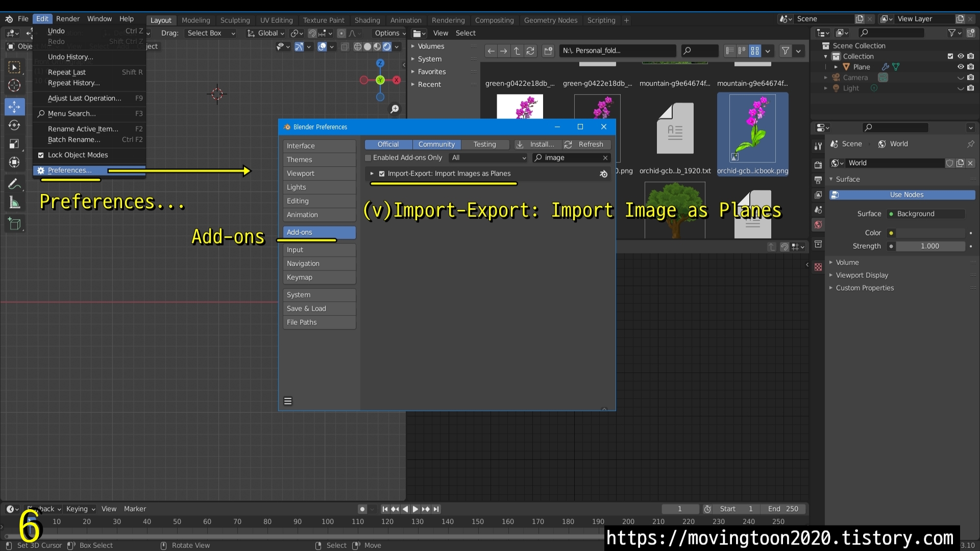Select orchid-gcb...icbook.png thumbnail
The height and width of the screenshot is (551, 980).
click(752, 134)
